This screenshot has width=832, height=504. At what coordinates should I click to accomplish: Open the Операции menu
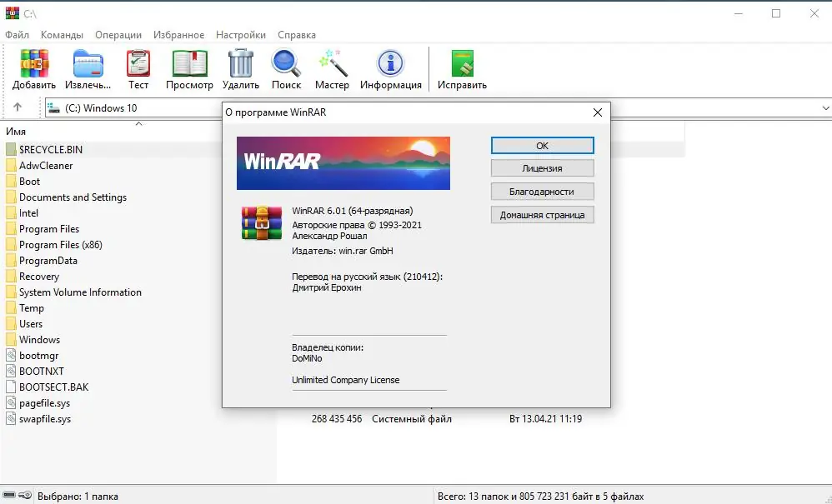click(118, 35)
